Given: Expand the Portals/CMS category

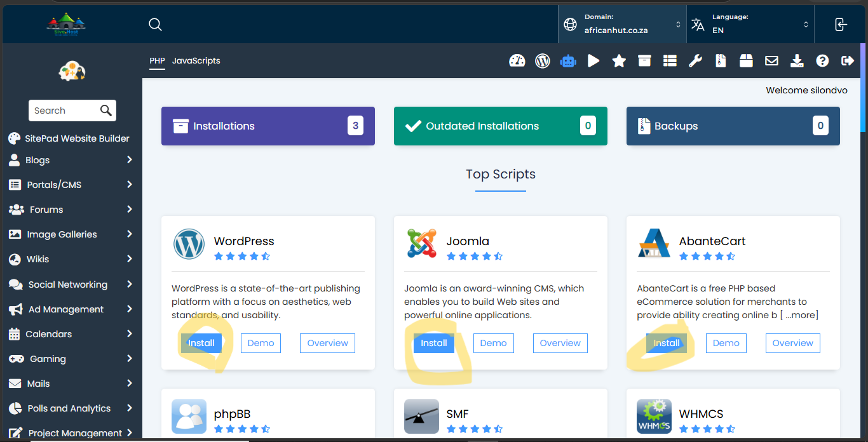Looking at the screenshot, I should [71, 185].
